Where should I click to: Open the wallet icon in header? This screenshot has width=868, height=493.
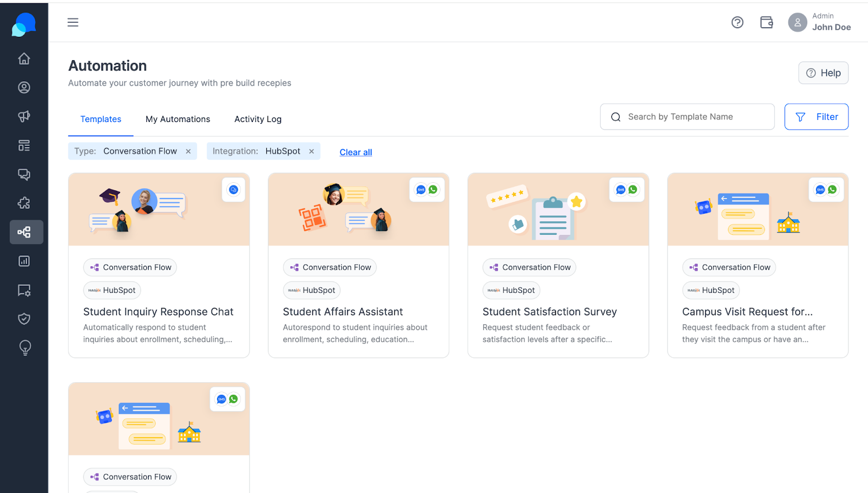tap(767, 22)
